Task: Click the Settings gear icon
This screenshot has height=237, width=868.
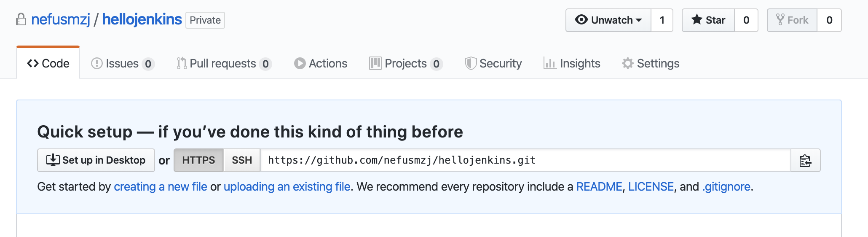Action: [628, 63]
